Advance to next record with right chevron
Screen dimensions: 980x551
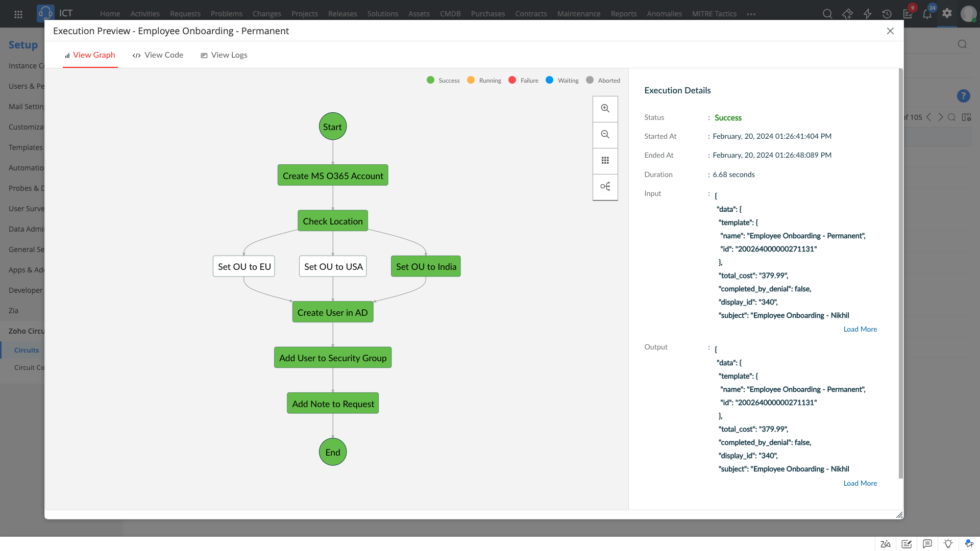(x=941, y=117)
